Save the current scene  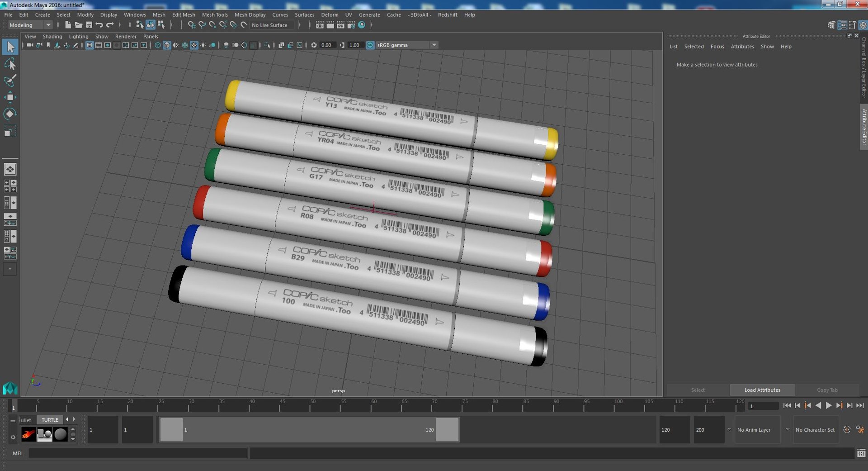pos(89,25)
